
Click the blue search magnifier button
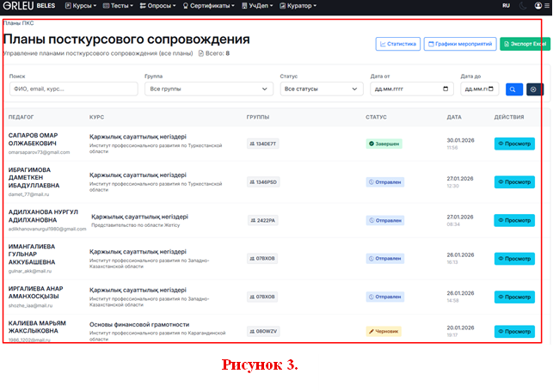[513, 89]
